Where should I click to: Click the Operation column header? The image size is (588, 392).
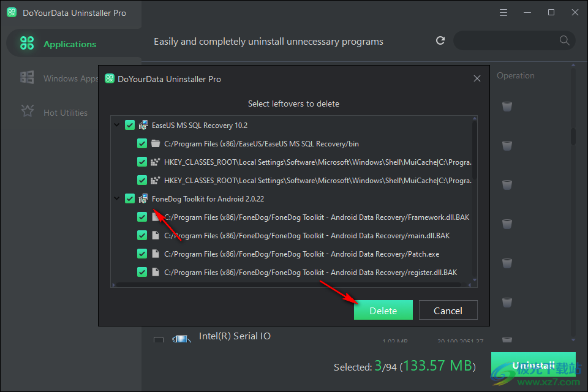[x=515, y=75]
